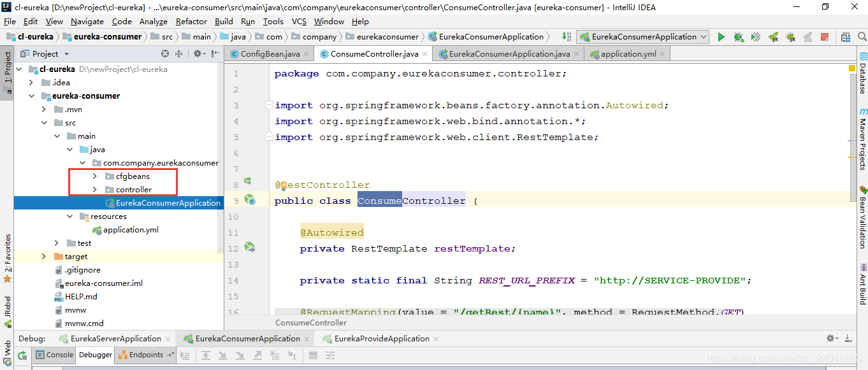This screenshot has width=868, height=370.
Task: Open the VCS menu
Action: tap(299, 21)
